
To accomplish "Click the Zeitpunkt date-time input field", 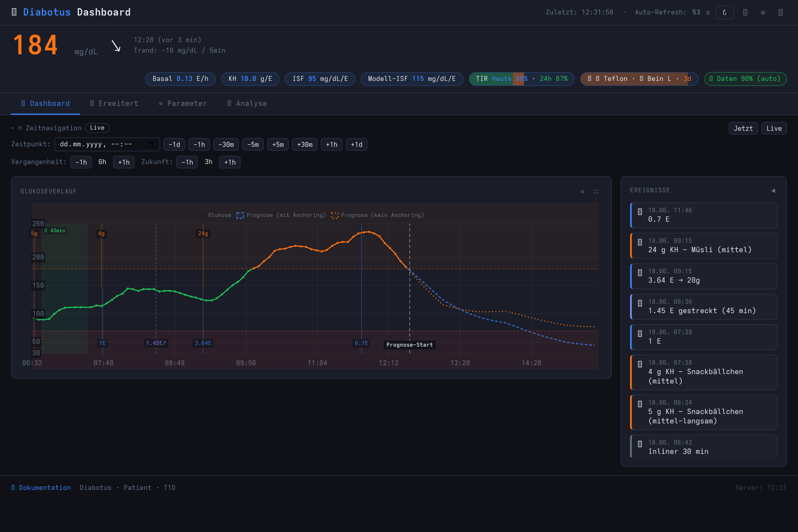I will pyautogui.click(x=107, y=145).
